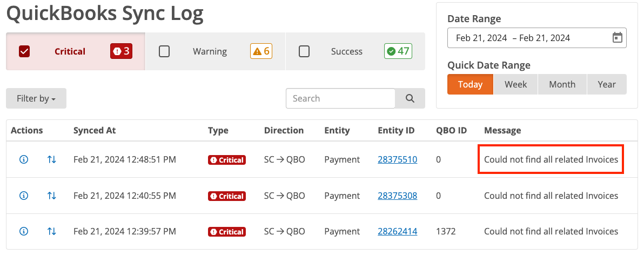Click info icon for 12:40:55 PM row
This screenshot has height=255, width=644.
(24, 196)
